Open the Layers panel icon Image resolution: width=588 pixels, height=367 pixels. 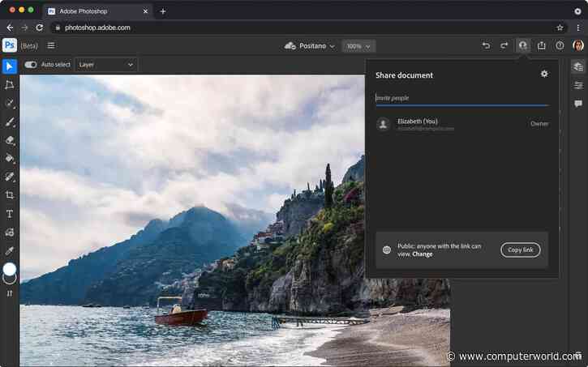coord(578,66)
